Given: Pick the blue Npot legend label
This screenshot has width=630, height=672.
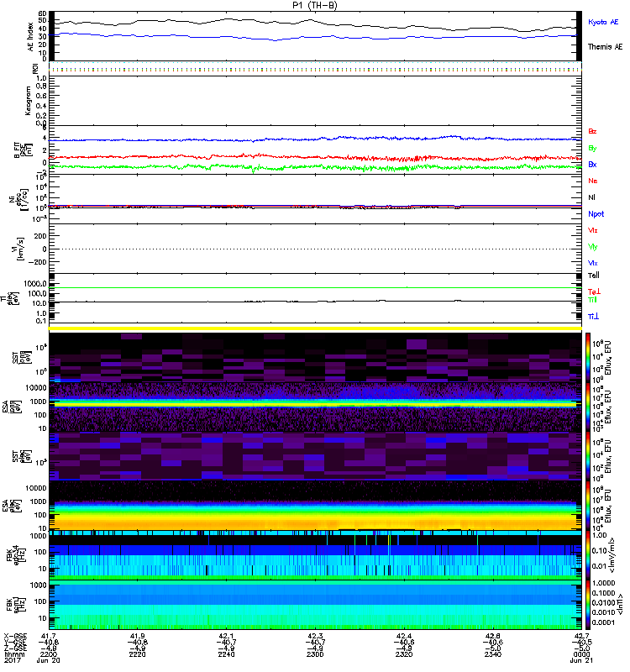Looking at the screenshot, I should pyautogui.click(x=596, y=214).
